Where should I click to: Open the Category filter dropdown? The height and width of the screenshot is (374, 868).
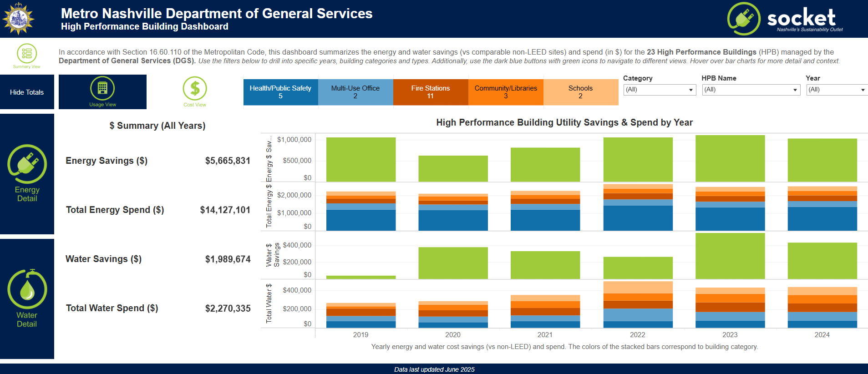click(x=660, y=90)
